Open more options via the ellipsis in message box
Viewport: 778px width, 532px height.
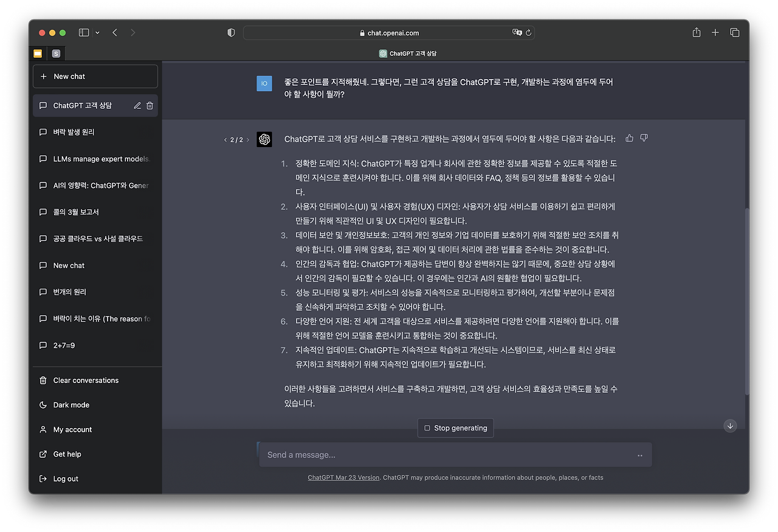click(x=639, y=455)
